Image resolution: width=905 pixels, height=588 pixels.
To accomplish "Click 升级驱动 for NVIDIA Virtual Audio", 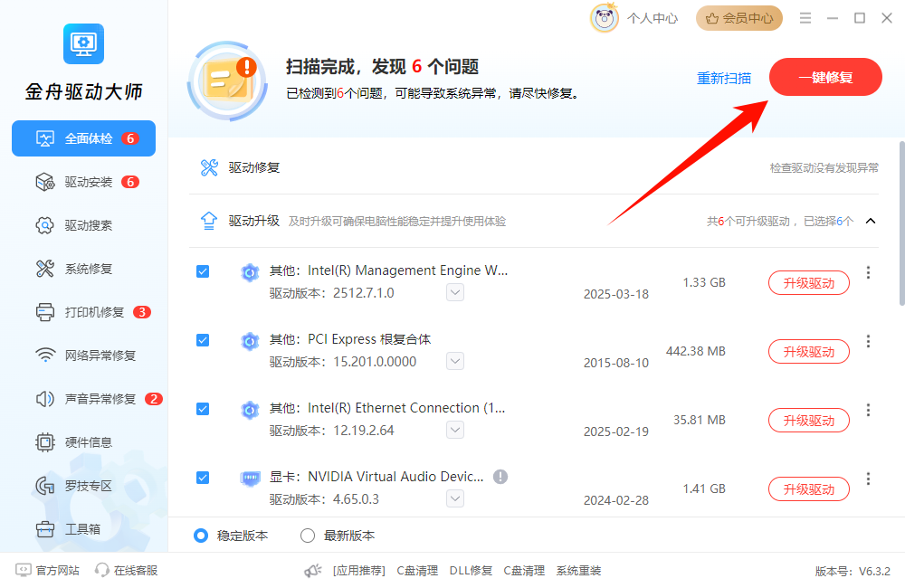I will (x=808, y=488).
